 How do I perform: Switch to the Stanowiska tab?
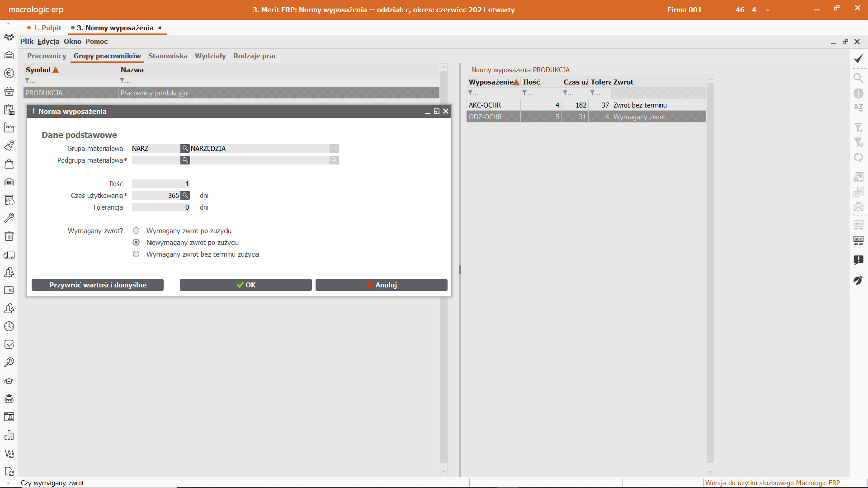coord(167,56)
